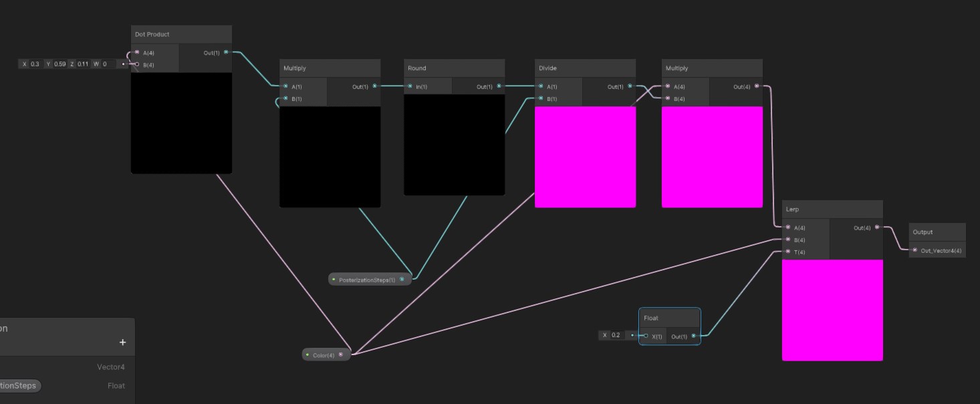Click the Round node's In(1) input port
The width and height of the screenshot is (980, 404).
410,86
